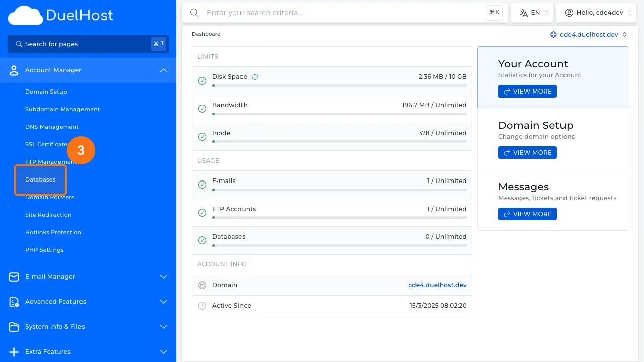Click the Advanced Features icon in sidebar
This screenshot has width=644, height=362.
(14, 302)
